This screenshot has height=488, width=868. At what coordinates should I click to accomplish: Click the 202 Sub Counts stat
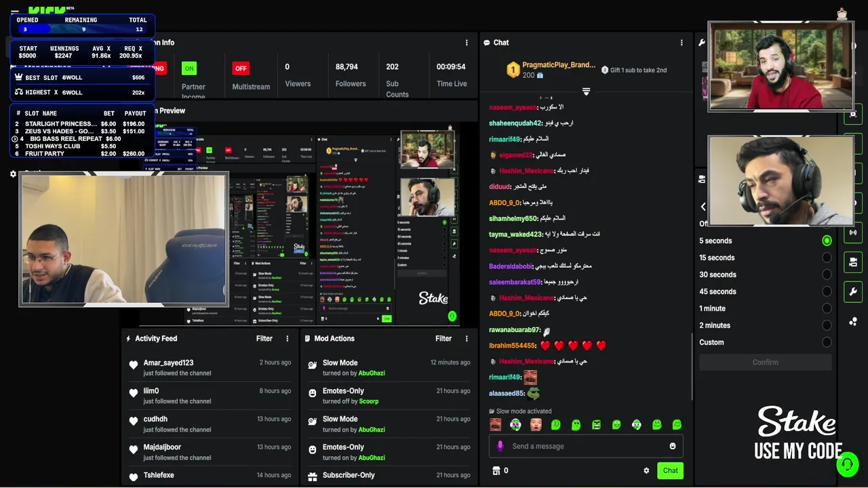point(397,80)
